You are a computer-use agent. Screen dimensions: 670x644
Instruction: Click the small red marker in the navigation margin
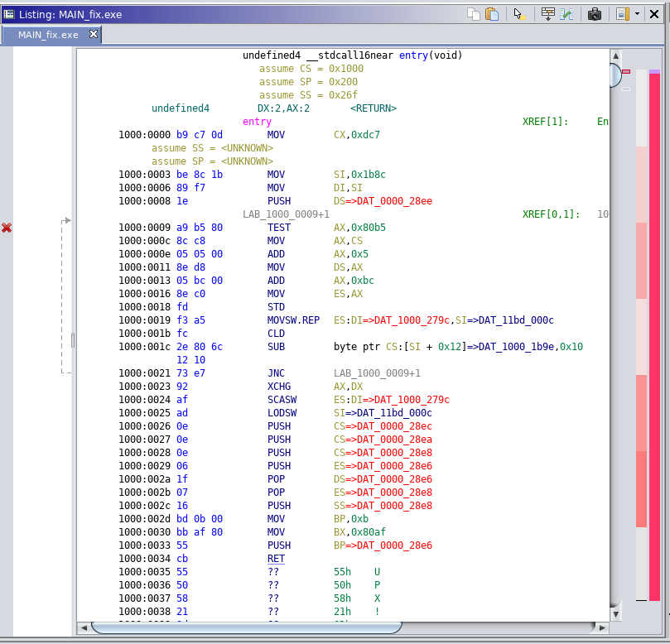pos(626,72)
